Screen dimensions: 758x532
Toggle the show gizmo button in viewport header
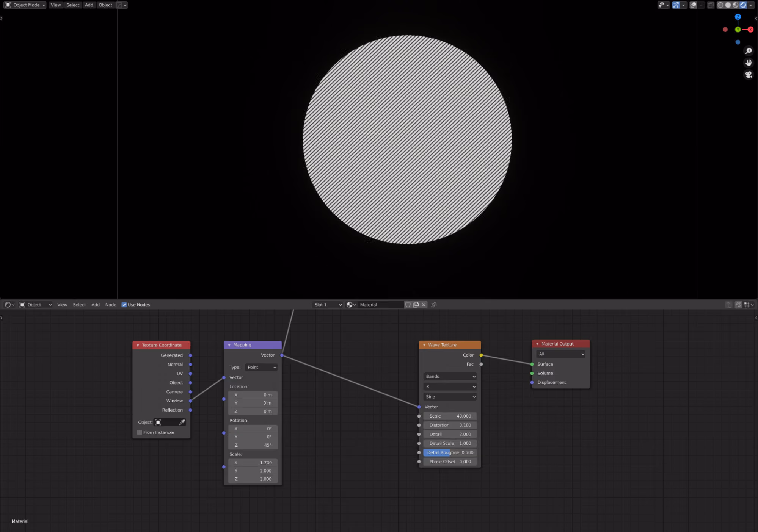click(676, 5)
